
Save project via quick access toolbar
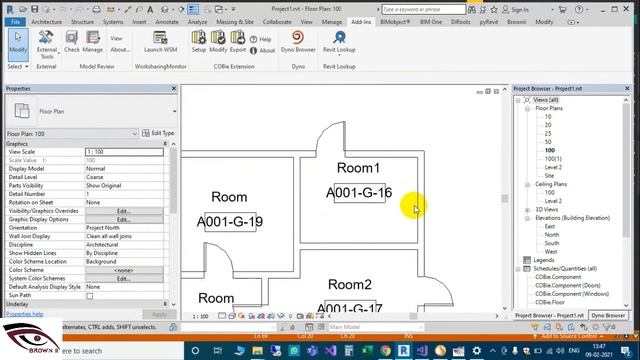tap(35, 9)
